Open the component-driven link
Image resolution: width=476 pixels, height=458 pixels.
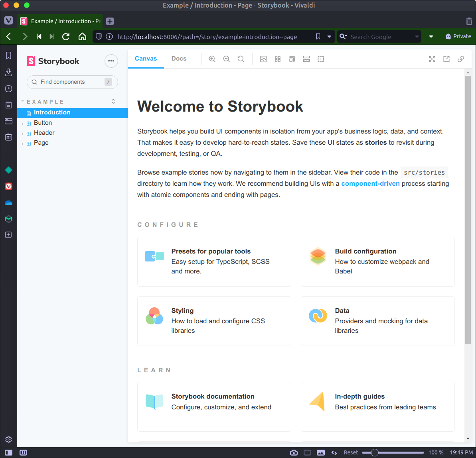click(x=370, y=183)
